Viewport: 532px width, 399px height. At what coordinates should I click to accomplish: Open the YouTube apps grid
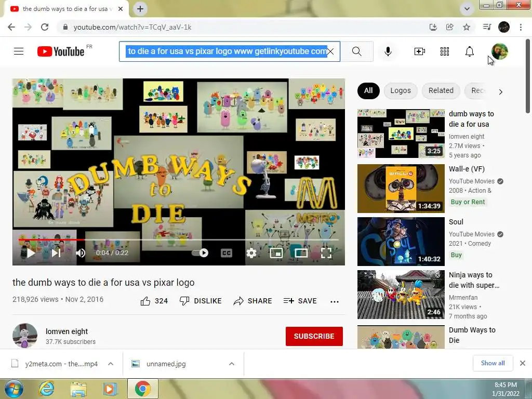click(x=445, y=51)
